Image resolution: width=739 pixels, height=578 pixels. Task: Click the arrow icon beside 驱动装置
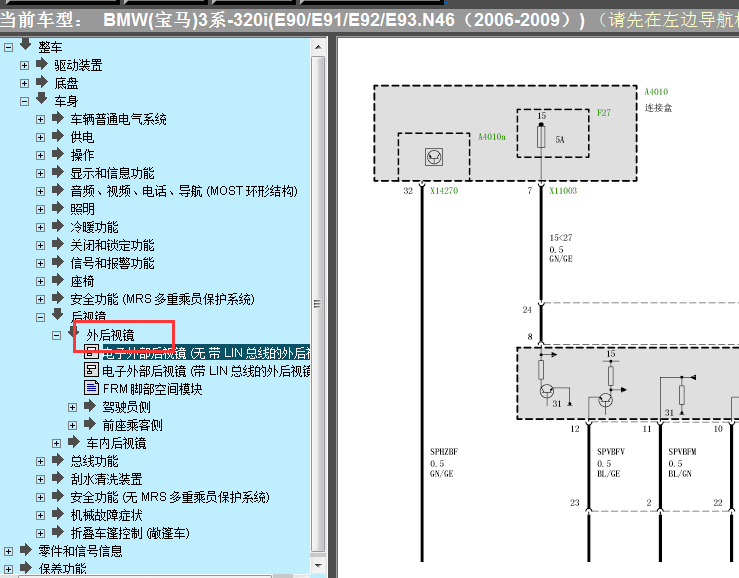point(42,64)
